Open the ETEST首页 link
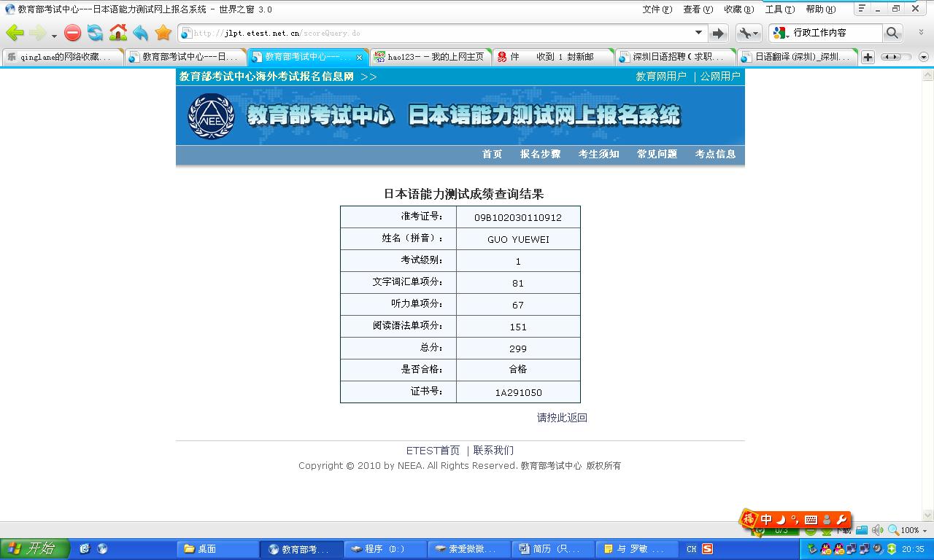Image resolution: width=934 pixels, height=560 pixels. coord(433,450)
